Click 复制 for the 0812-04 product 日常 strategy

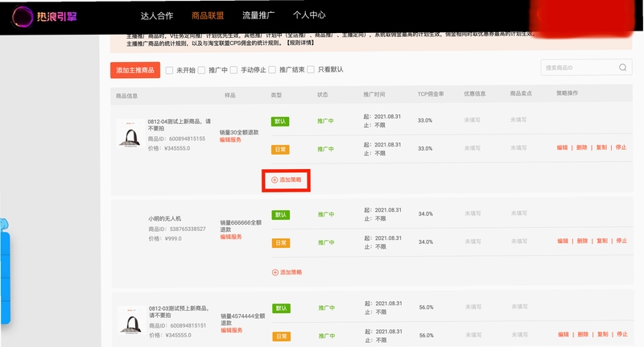(x=601, y=147)
